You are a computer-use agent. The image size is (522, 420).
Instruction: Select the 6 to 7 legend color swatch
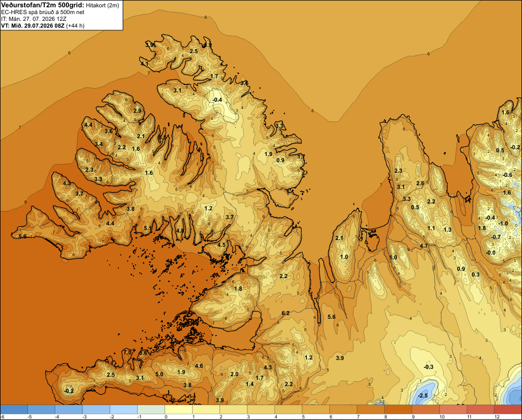coord(343,410)
